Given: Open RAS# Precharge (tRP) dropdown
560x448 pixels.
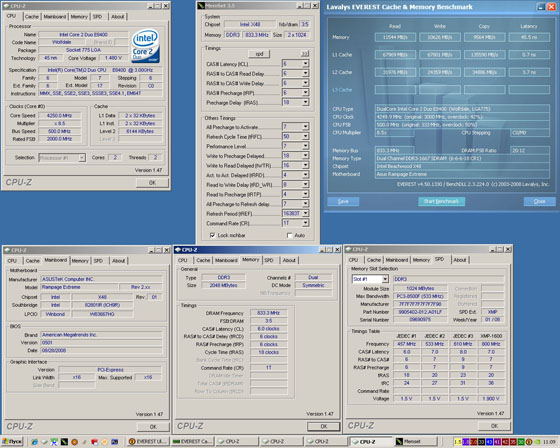Looking at the screenshot, I should pyautogui.click(x=305, y=93).
